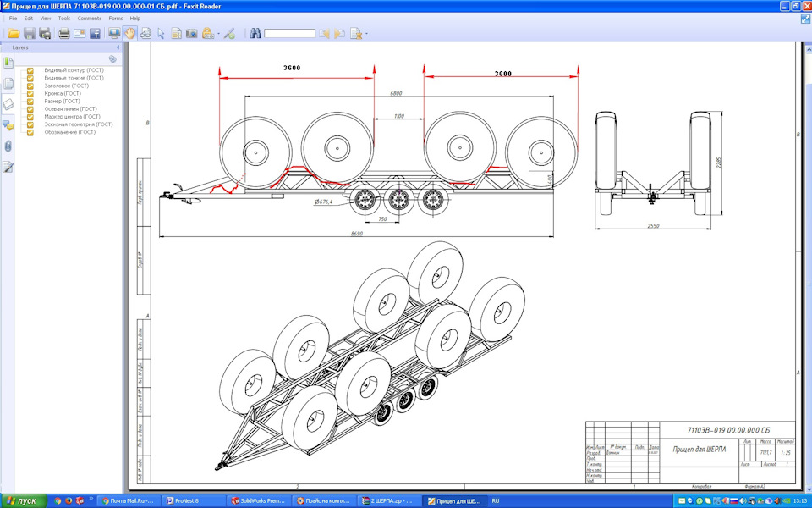Switch to the ProNest 8 taskbar window
This screenshot has height=508, width=812.
tap(193, 501)
